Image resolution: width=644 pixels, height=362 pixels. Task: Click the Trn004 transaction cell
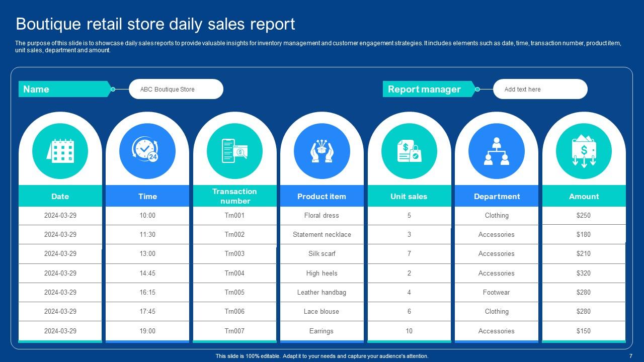tap(235, 273)
